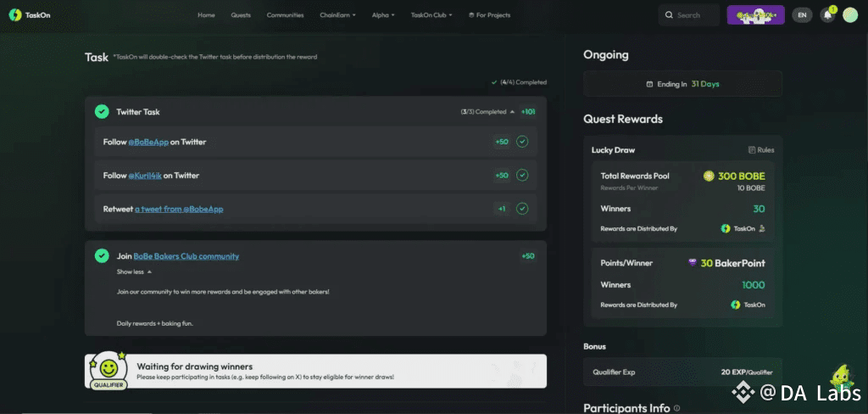Open For Projects in the top navigation
The width and height of the screenshot is (868, 414).
pos(489,15)
